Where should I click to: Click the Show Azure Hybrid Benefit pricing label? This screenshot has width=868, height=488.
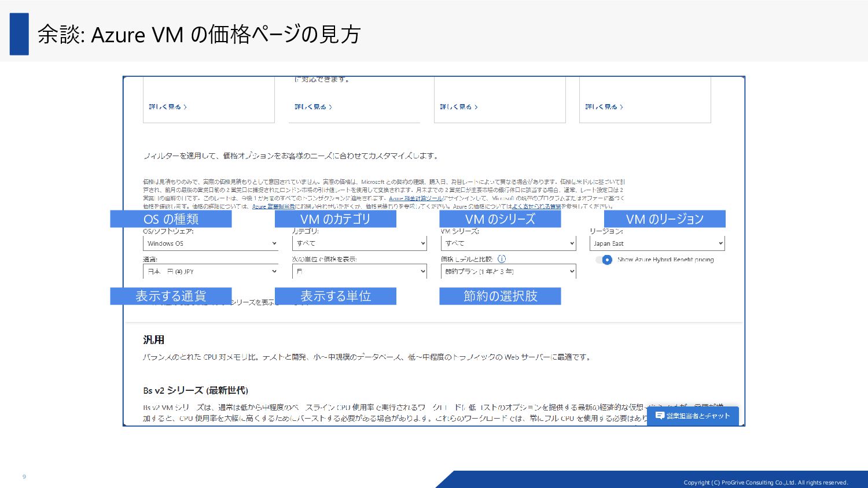tap(665, 260)
